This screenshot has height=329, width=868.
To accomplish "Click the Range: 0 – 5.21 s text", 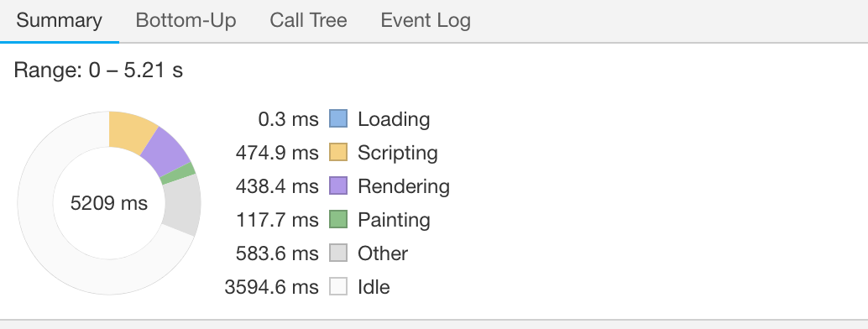I will pyautogui.click(x=98, y=70).
